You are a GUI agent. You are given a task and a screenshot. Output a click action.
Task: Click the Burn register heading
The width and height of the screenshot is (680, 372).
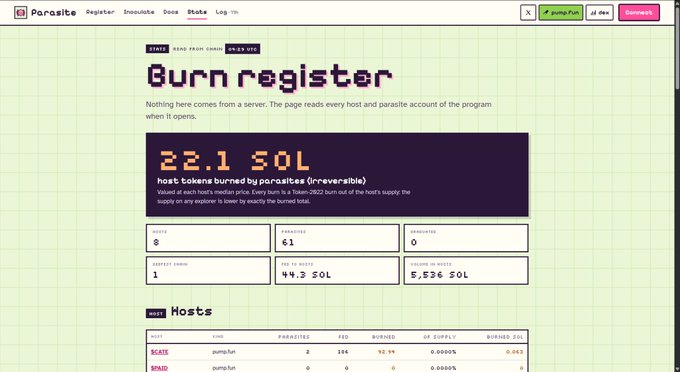click(269, 77)
